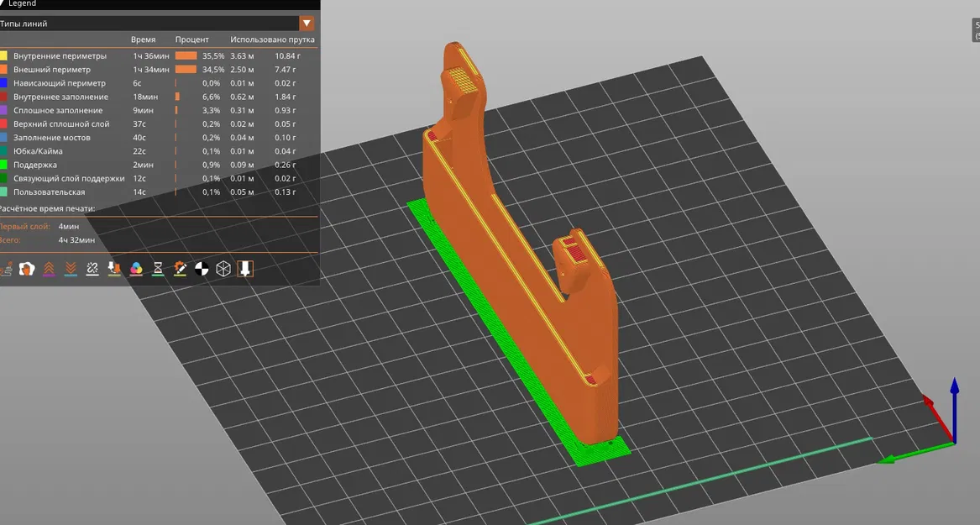Screen dimensions: 980x525
Task: Click the 'Использовано прутка' column header
Action: click(x=272, y=39)
